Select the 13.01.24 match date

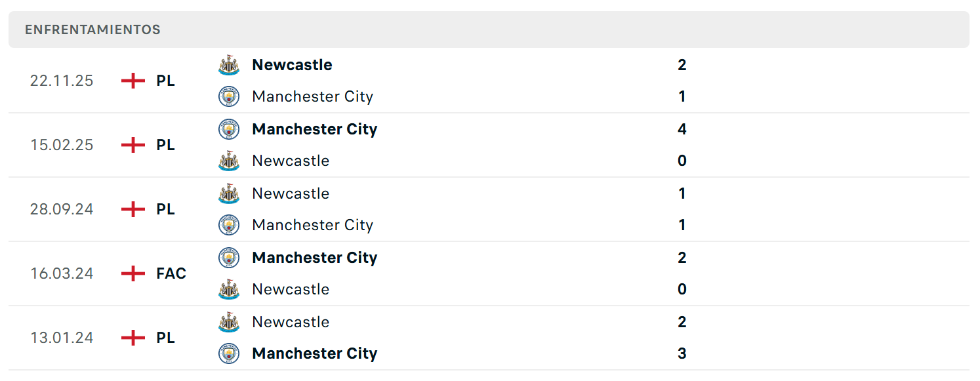click(x=62, y=338)
